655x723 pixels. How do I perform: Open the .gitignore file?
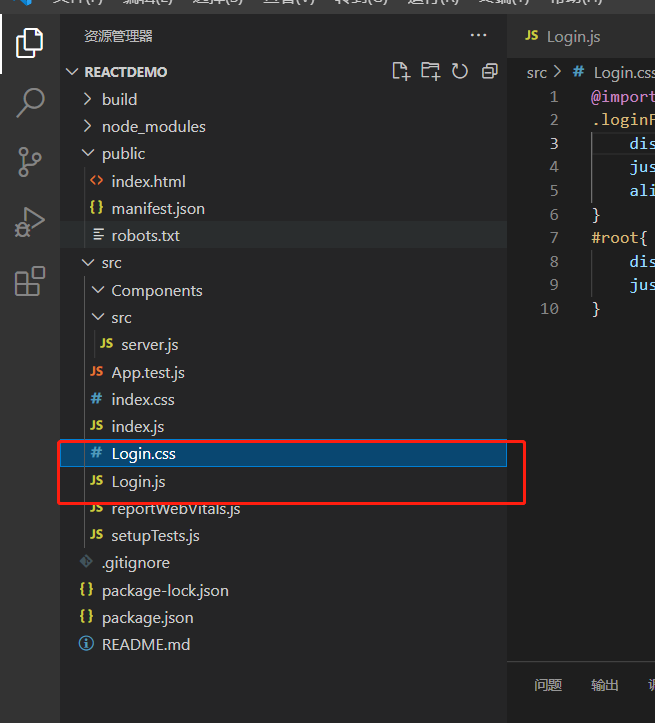[283, 563]
